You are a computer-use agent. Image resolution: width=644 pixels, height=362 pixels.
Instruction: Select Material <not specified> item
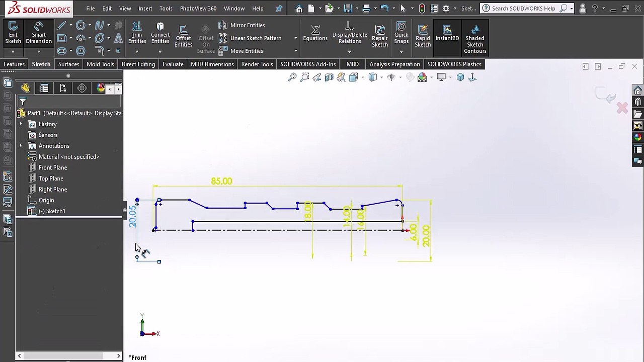(64, 157)
